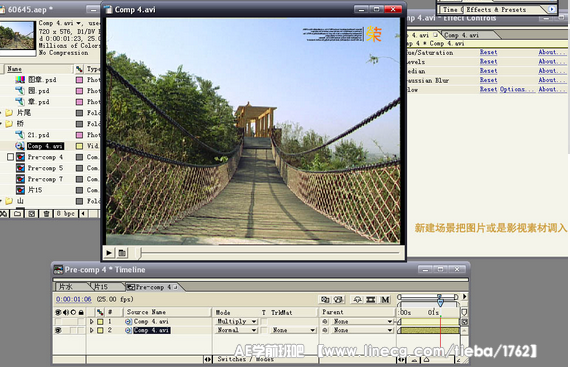Screen dimensions: 570x368
Task: Select 图章.psd in the Project panel
Action: (42, 80)
